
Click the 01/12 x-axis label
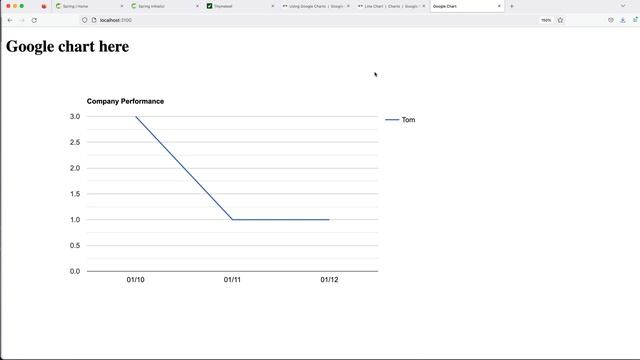pos(329,280)
